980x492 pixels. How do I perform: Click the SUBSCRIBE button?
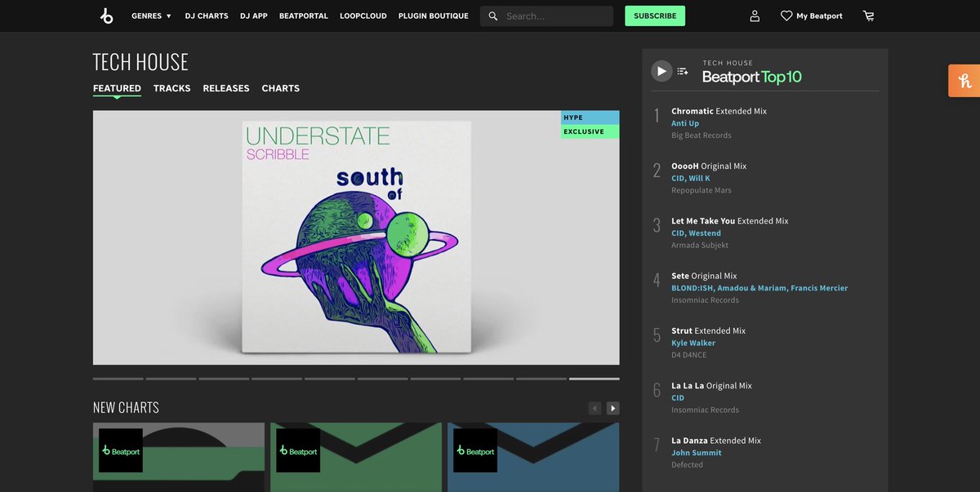(x=654, y=16)
